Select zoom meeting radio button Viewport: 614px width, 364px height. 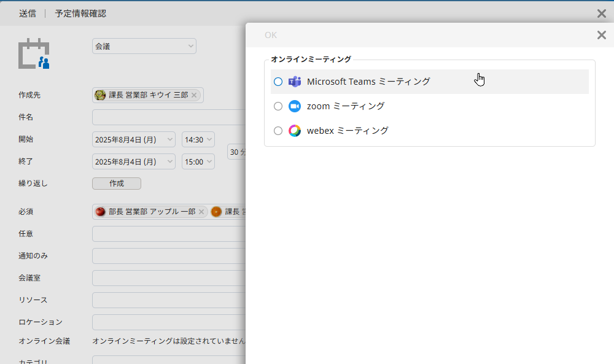point(278,106)
